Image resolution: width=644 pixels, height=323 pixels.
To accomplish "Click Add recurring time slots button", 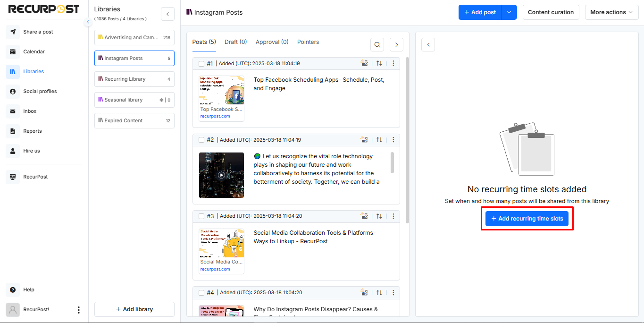I will coord(527,219).
